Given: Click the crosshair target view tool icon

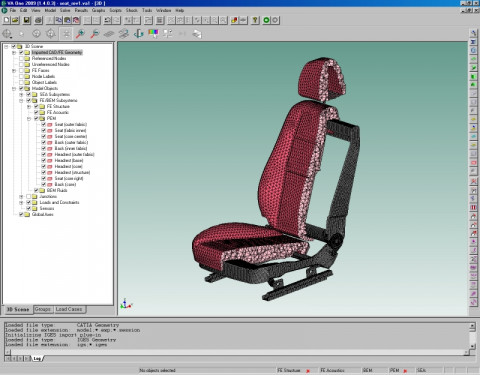Looking at the screenshot, I should tap(7, 34).
